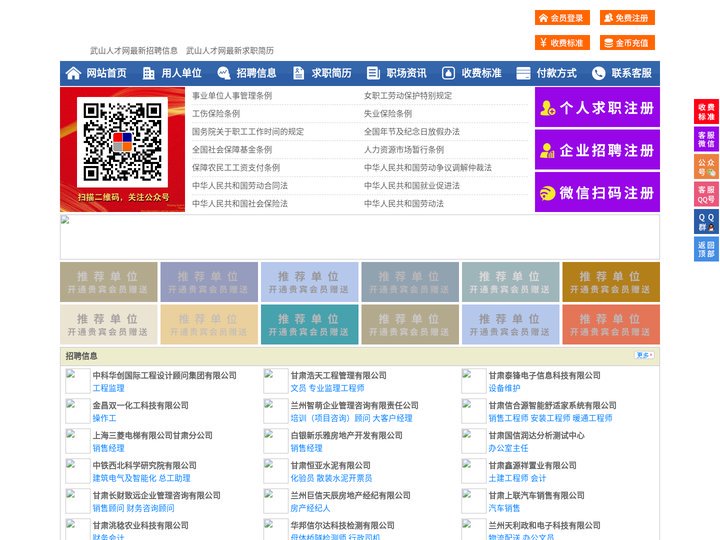Image resolution: width=720 pixels, height=540 pixels.
Task: Open the 网站首页 nav item
Action: (x=96, y=73)
